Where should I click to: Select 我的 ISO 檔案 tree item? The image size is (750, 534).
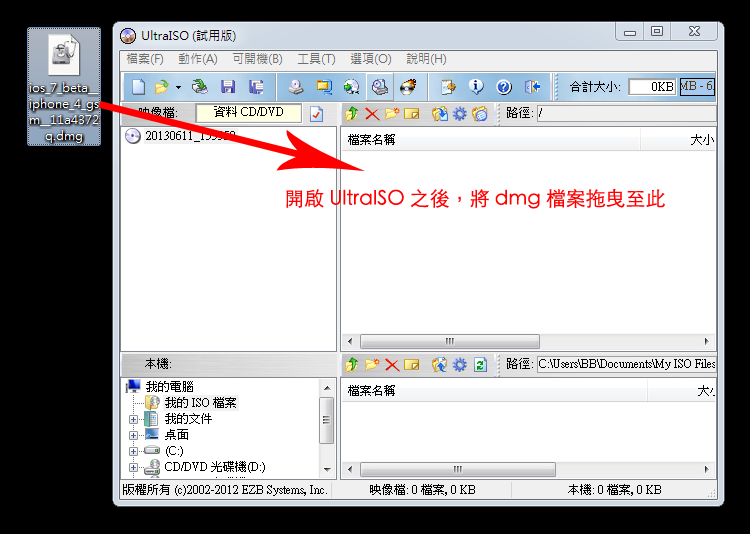click(x=200, y=403)
